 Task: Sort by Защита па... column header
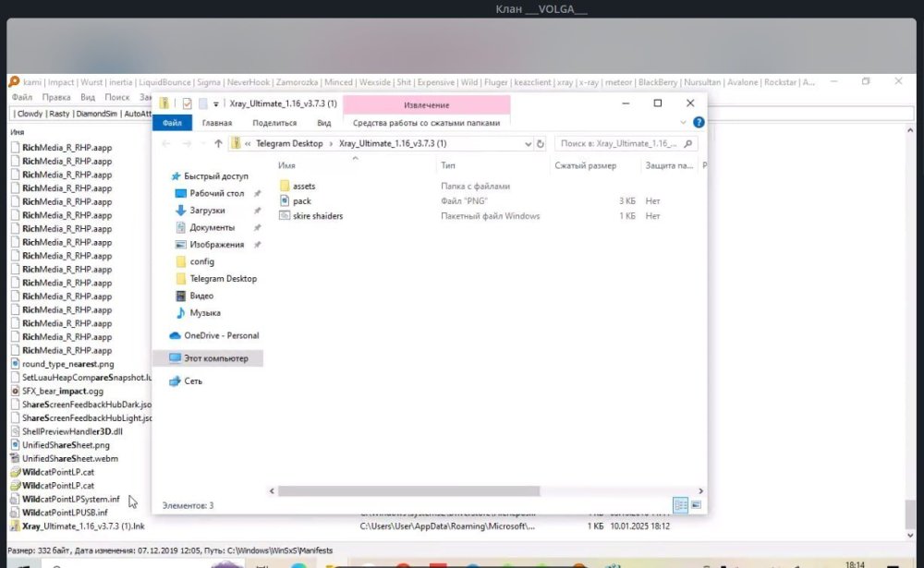[x=669, y=165]
